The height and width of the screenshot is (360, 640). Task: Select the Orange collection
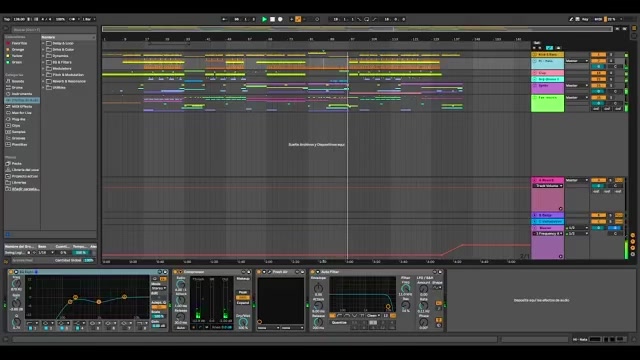(x=18, y=49)
